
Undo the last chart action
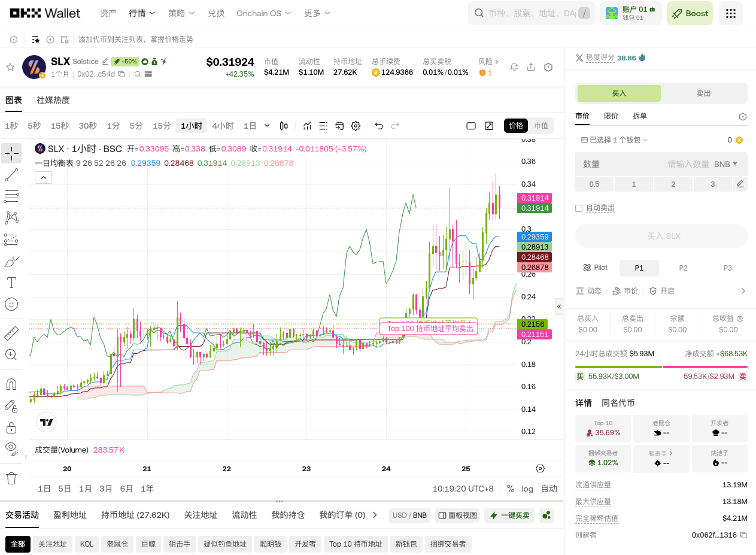pos(379,126)
